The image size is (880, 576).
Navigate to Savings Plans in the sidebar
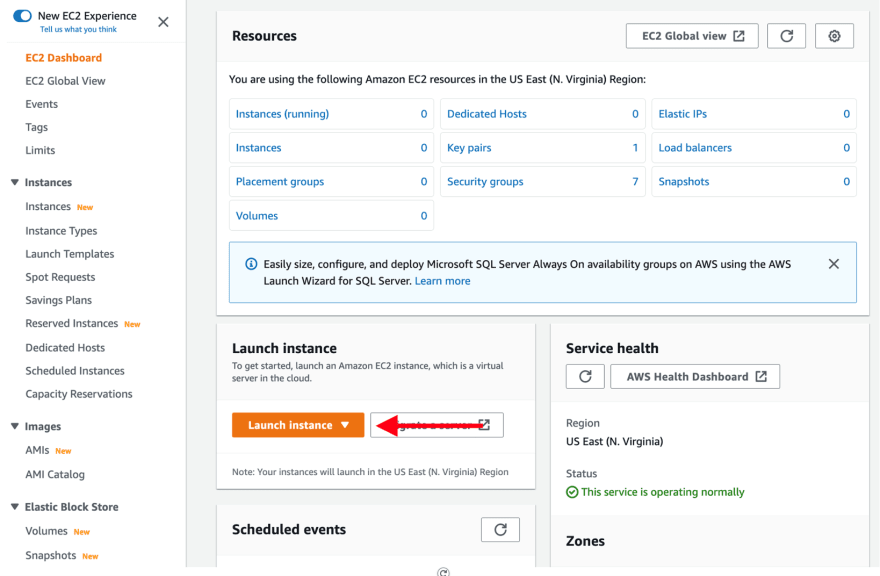[57, 300]
